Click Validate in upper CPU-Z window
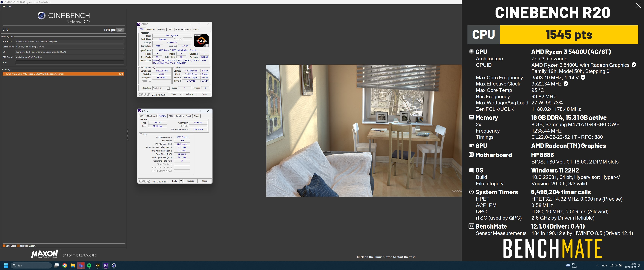The height and width of the screenshot is (270, 644). (190, 94)
